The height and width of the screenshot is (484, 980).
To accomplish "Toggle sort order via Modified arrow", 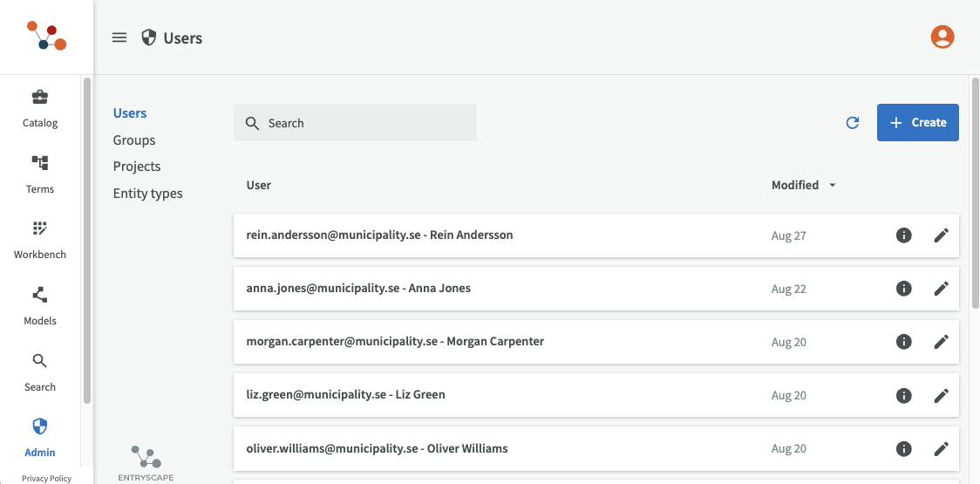I will 833,185.
